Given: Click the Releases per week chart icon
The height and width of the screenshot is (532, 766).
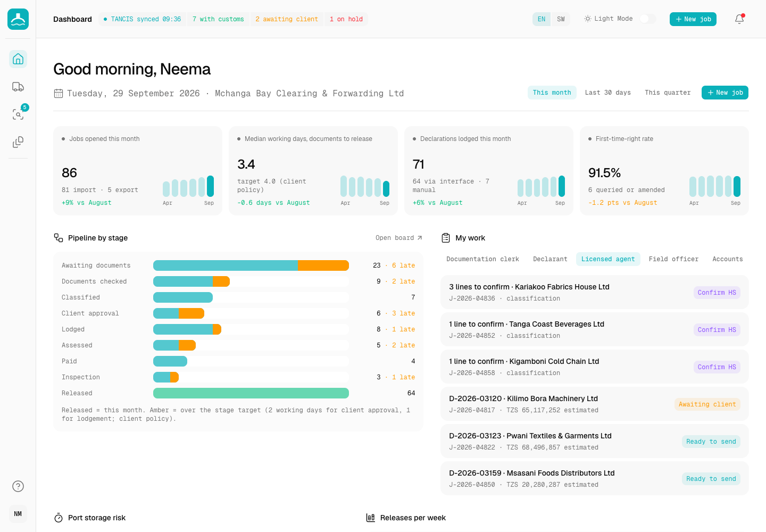Looking at the screenshot, I should (x=371, y=518).
